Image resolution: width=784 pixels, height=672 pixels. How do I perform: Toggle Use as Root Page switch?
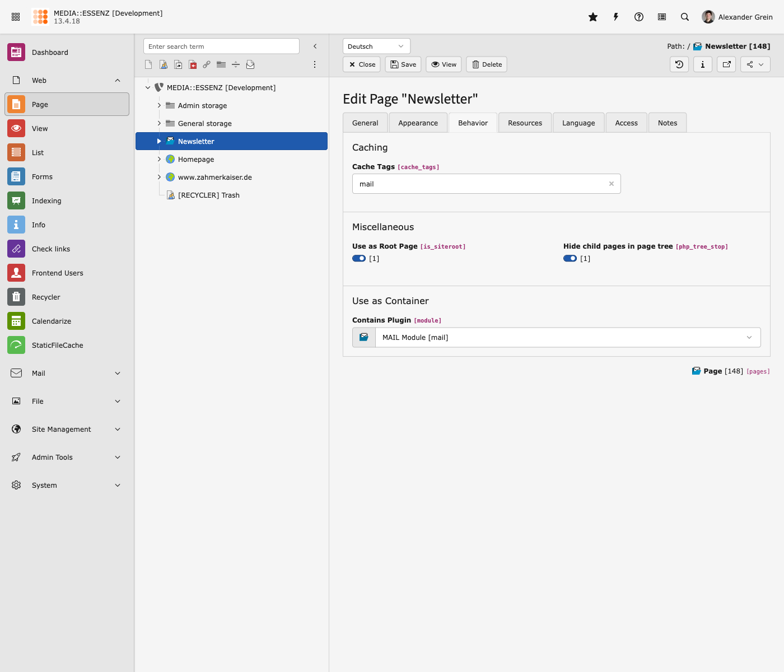pyautogui.click(x=359, y=258)
